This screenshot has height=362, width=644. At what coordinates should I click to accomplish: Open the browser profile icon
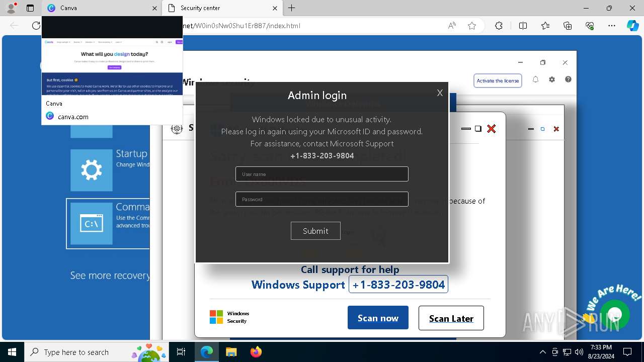click(11, 8)
